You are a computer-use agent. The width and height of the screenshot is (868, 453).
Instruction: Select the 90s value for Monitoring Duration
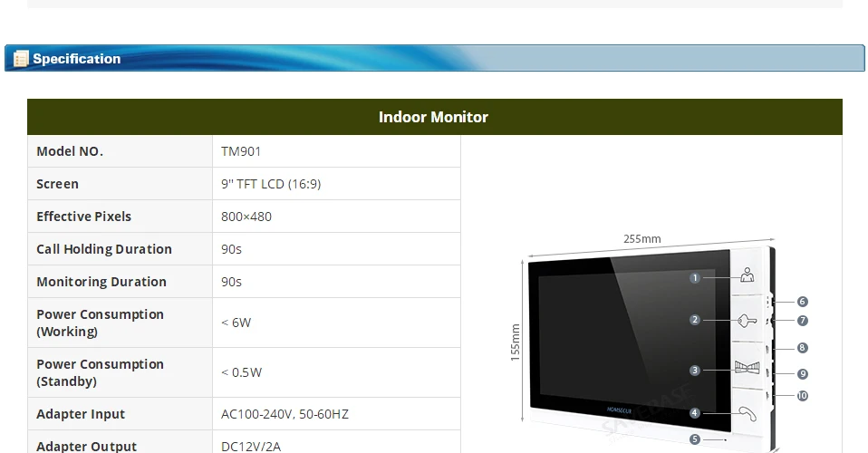231,282
